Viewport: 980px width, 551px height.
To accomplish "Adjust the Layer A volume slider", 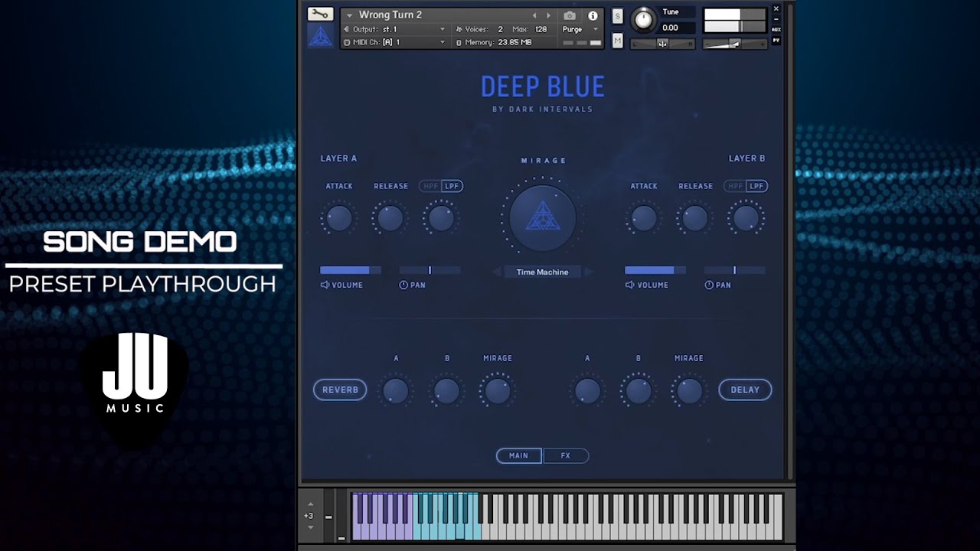I will [350, 270].
